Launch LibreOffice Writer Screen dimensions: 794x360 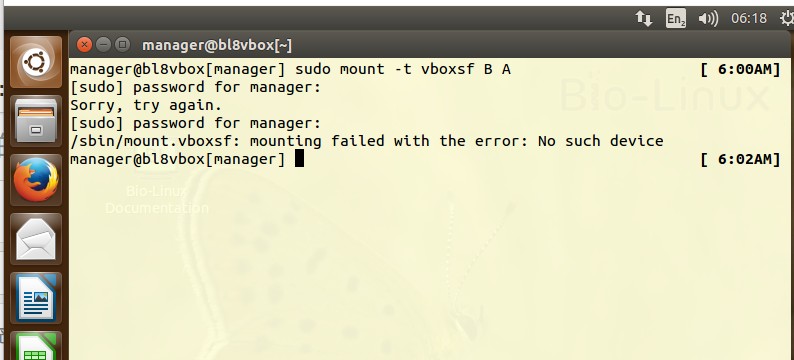click(35, 298)
